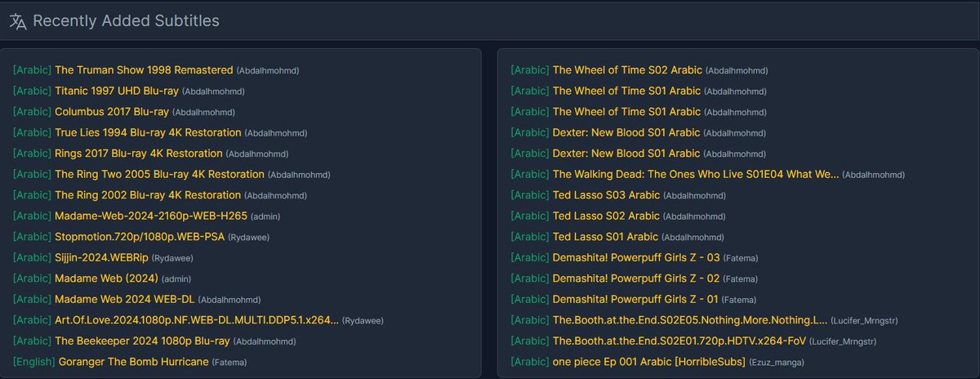Open Titanic 1997 UHD Blu-ray subtitle
This screenshot has width=980, height=379.
tap(116, 91)
